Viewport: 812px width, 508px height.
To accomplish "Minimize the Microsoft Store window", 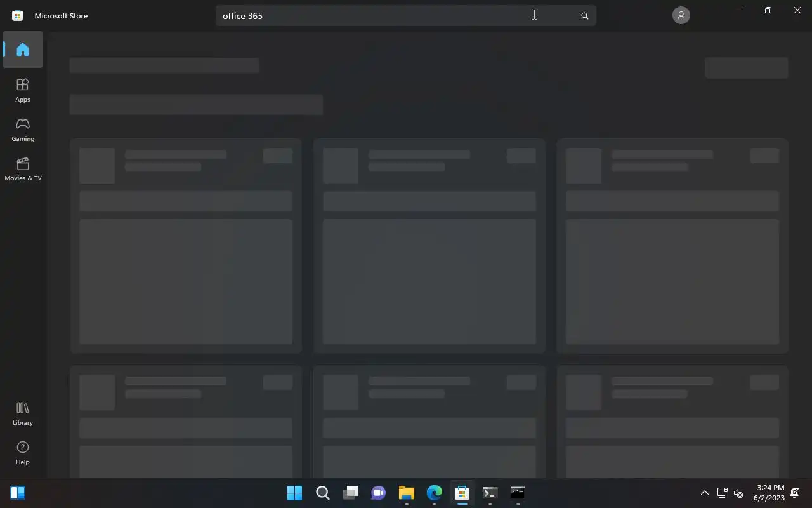I will pos(739,10).
